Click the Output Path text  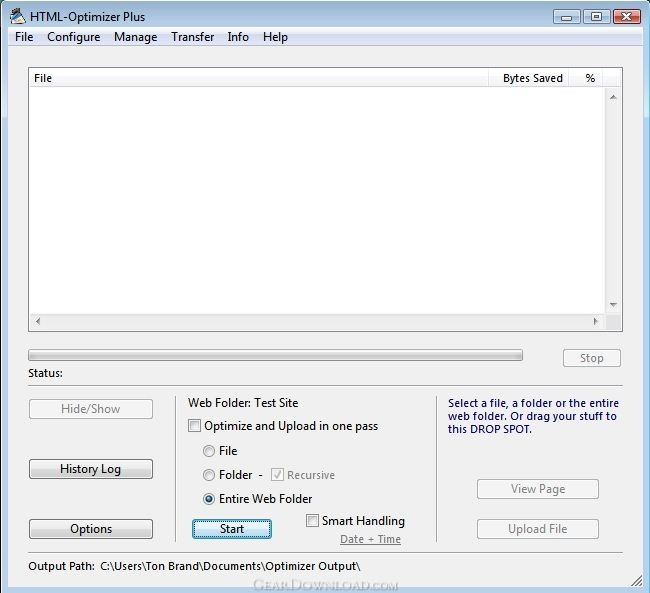(194, 566)
